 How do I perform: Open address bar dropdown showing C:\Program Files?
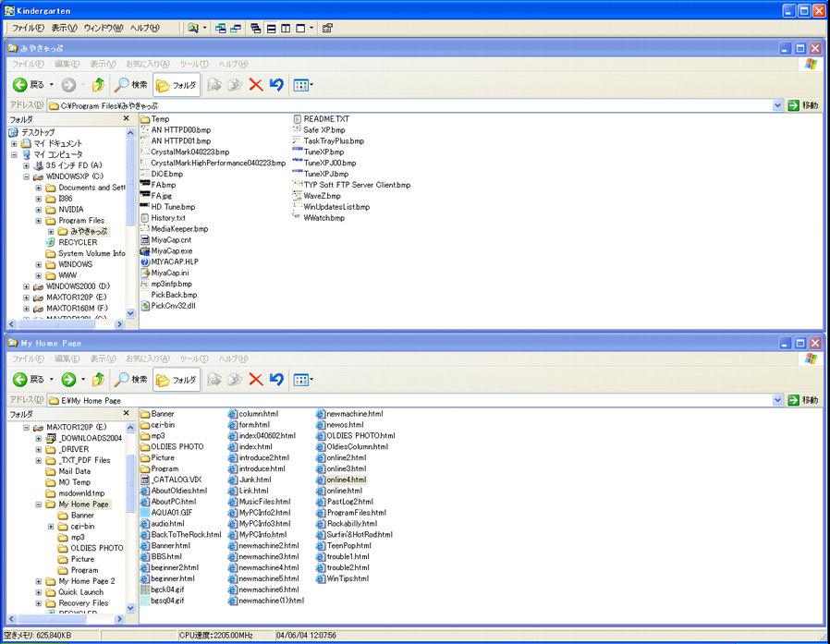click(x=777, y=105)
